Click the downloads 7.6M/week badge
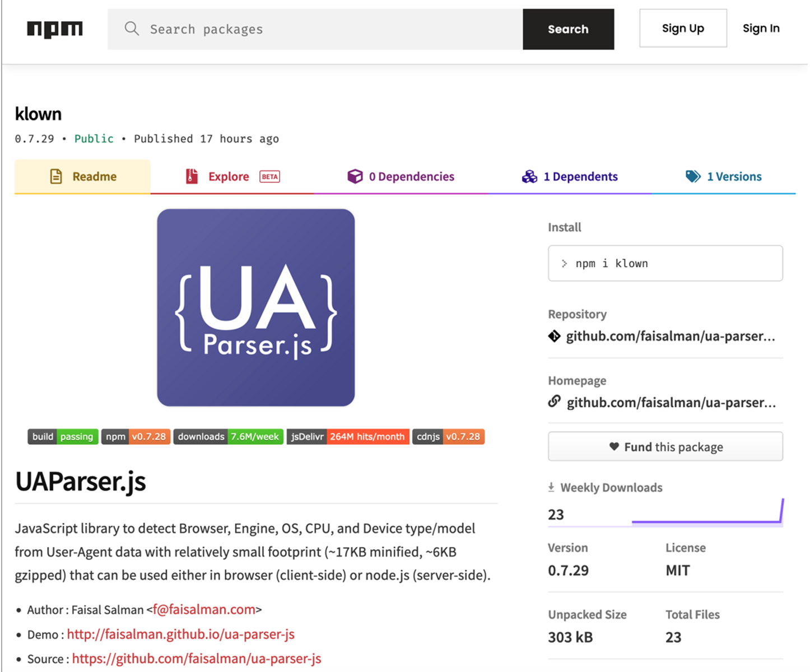The height and width of the screenshot is (672, 810). [x=228, y=436]
